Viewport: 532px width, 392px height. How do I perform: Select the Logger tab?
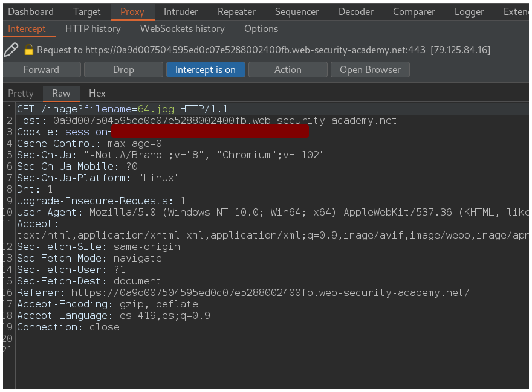pyautogui.click(x=469, y=11)
